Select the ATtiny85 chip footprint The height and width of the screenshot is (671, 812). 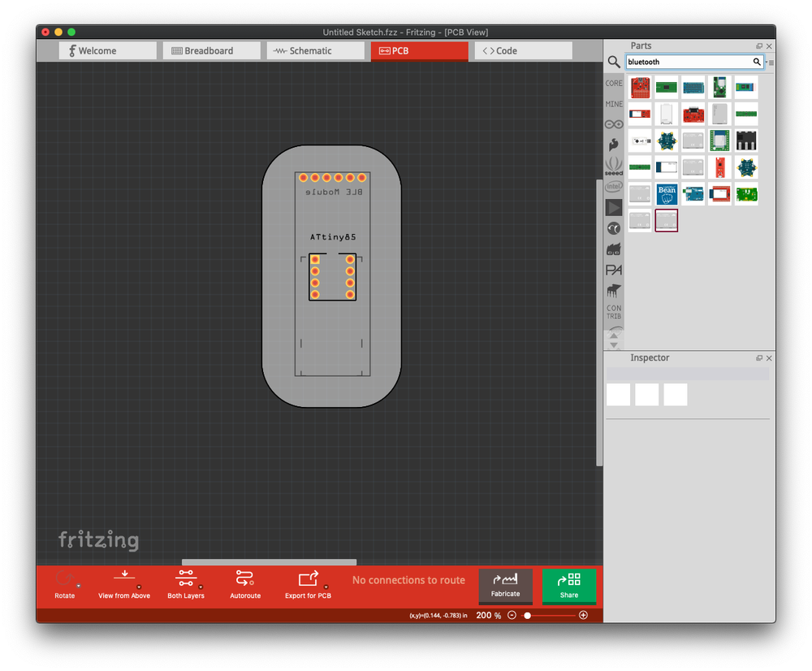332,277
